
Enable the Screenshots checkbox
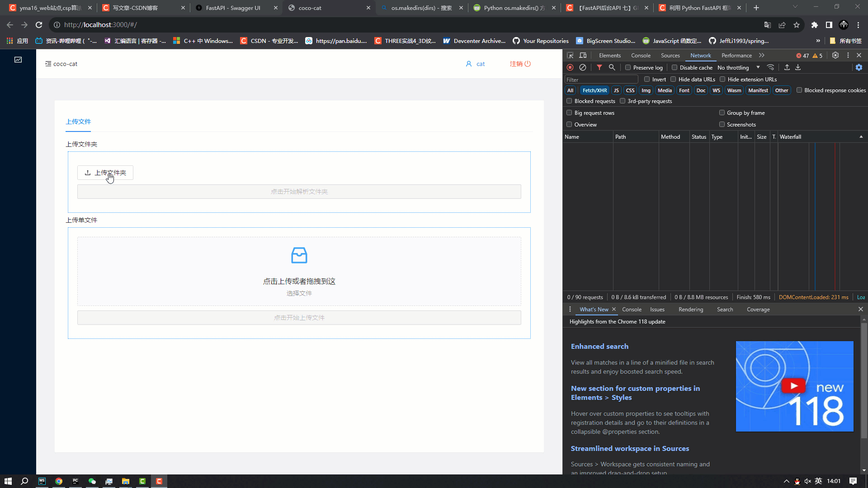coord(722,124)
